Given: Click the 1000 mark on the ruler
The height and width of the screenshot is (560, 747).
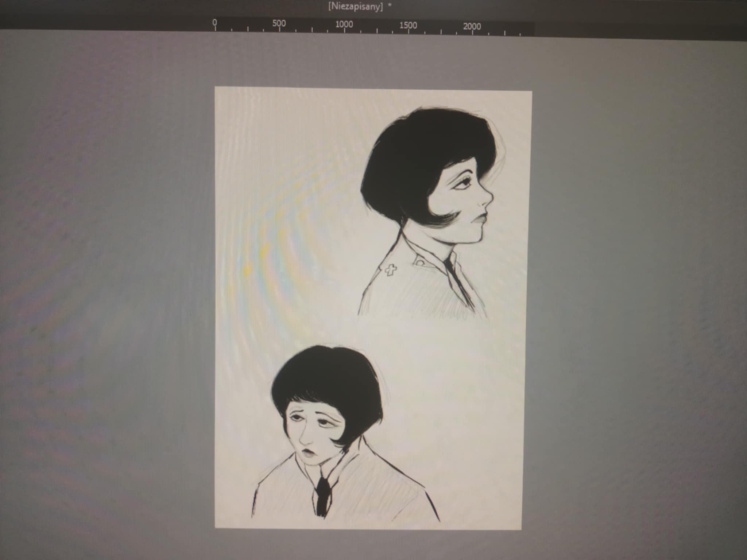Looking at the screenshot, I should pos(344,24).
